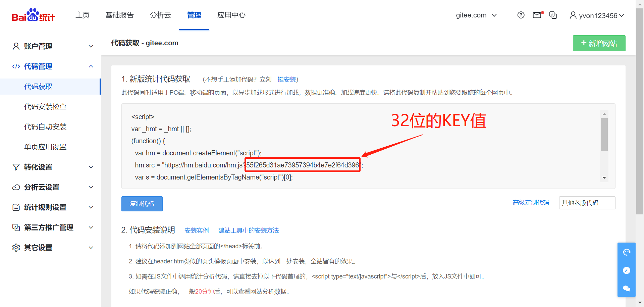Click the code box scroll down arrow

(x=604, y=178)
